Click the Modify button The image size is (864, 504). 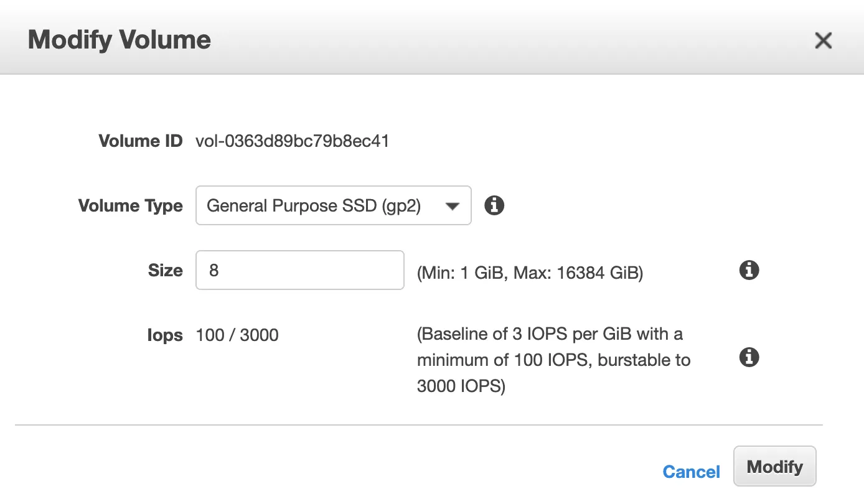point(774,466)
